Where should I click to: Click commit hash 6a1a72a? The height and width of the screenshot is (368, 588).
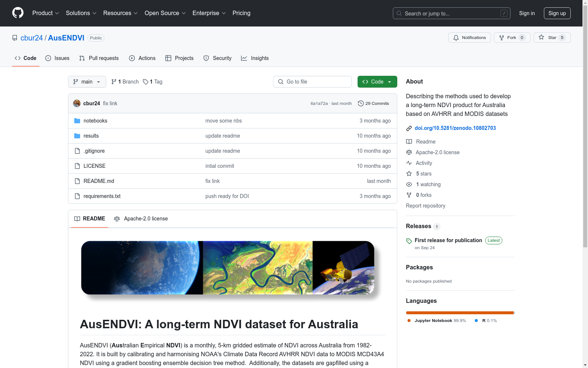pos(319,103)
